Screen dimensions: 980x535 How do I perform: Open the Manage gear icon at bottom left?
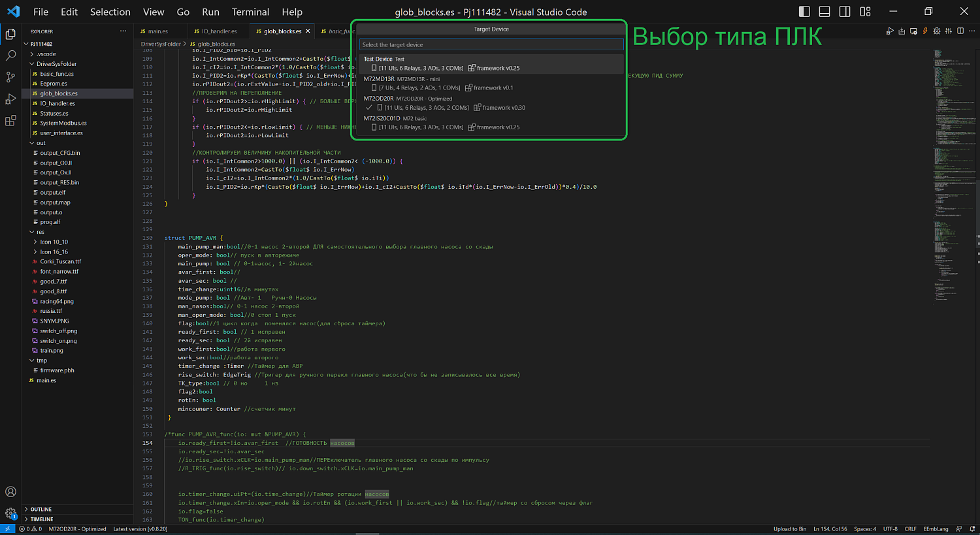coord(10,513)
